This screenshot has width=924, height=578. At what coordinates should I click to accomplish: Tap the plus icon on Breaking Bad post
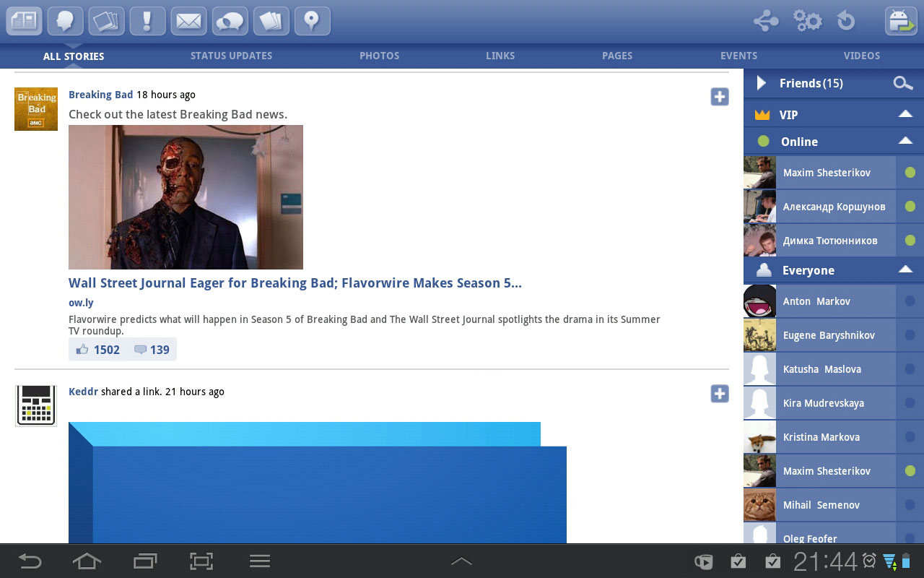pyautogui.click(x=720, y=97)
